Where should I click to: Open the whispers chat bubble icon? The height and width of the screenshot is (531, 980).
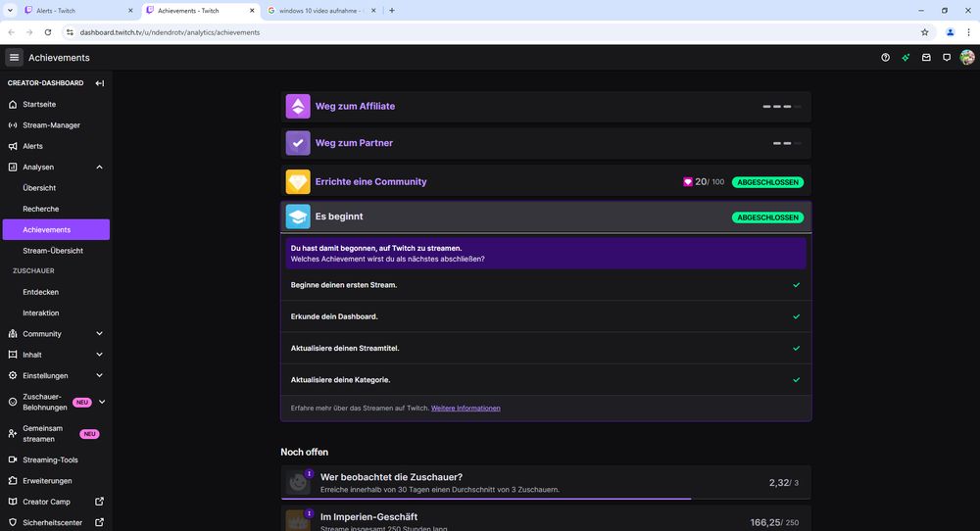pyautogui.click(x=947, y=58)
